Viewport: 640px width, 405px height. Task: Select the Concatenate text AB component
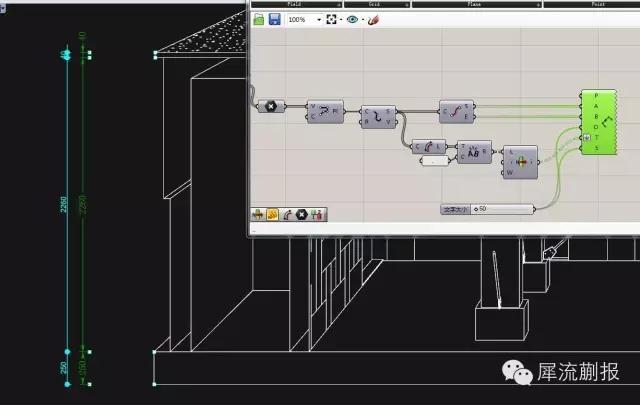[x=474, y=152]
